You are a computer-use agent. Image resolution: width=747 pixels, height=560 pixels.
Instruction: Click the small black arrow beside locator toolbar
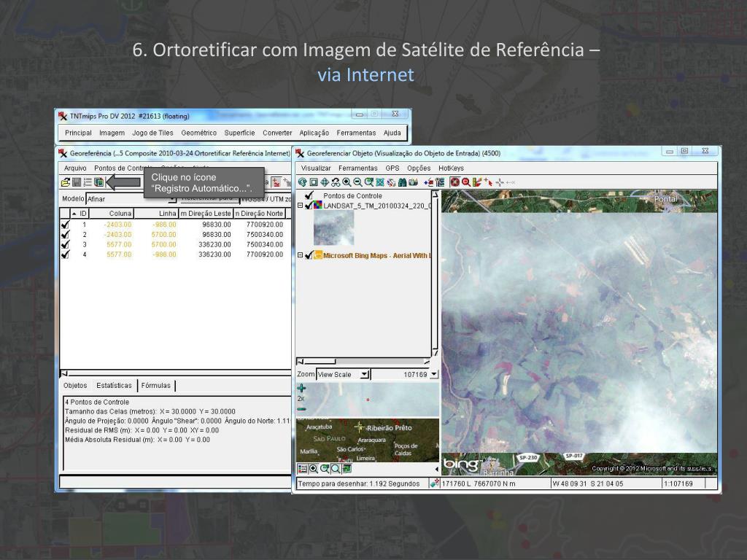click(436, 469)
